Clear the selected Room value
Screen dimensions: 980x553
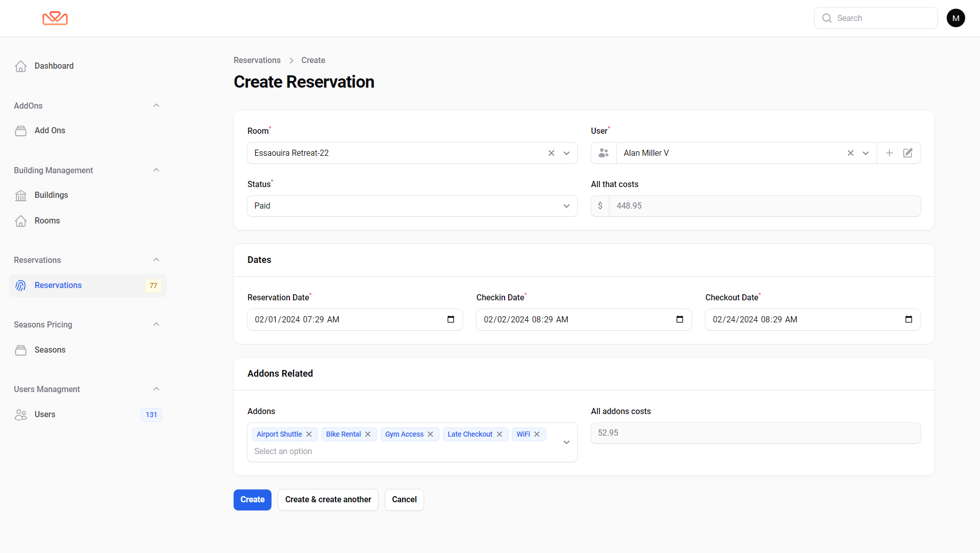[x=551, y=153]
